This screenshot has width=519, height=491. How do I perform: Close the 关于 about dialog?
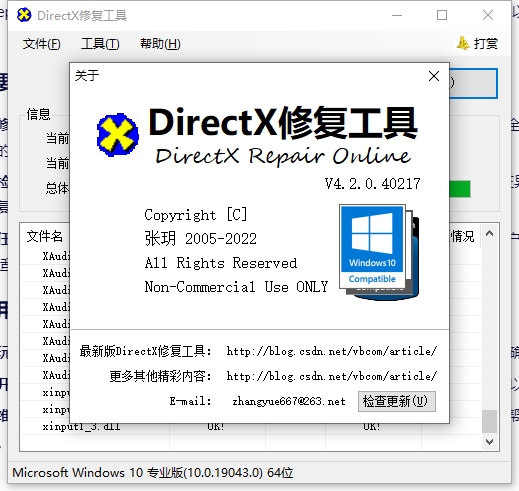[x=434, y=76]
